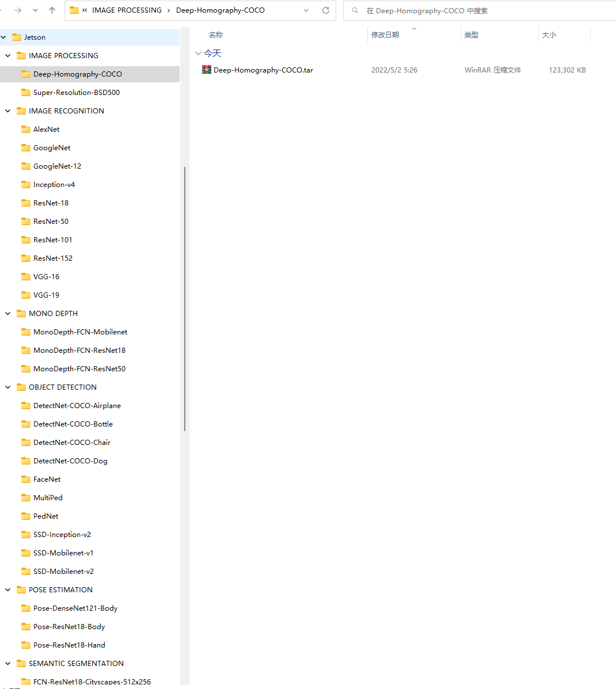616x689 pixels.
Task: Click the GoogleNet folder icon
Action: point(26,147)
